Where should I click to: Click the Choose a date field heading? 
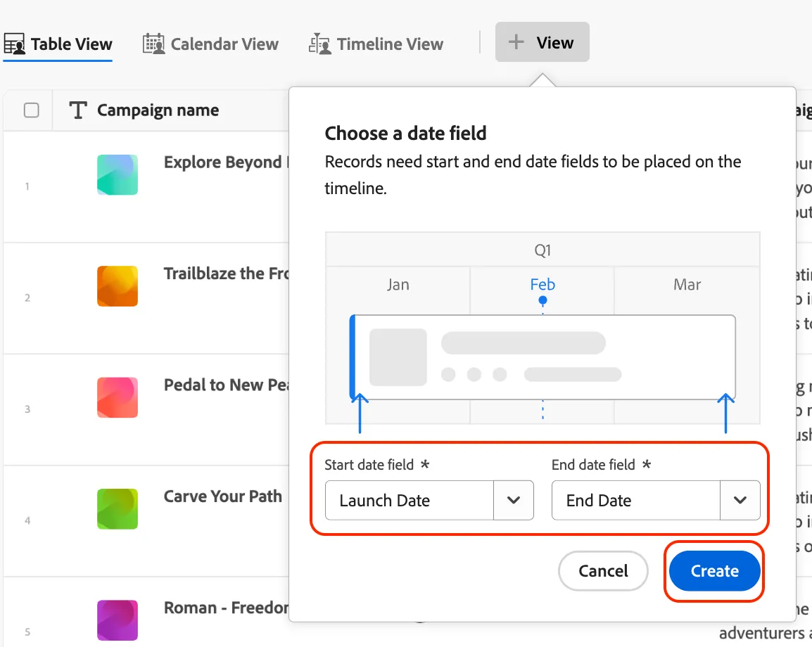click(405, 134)
